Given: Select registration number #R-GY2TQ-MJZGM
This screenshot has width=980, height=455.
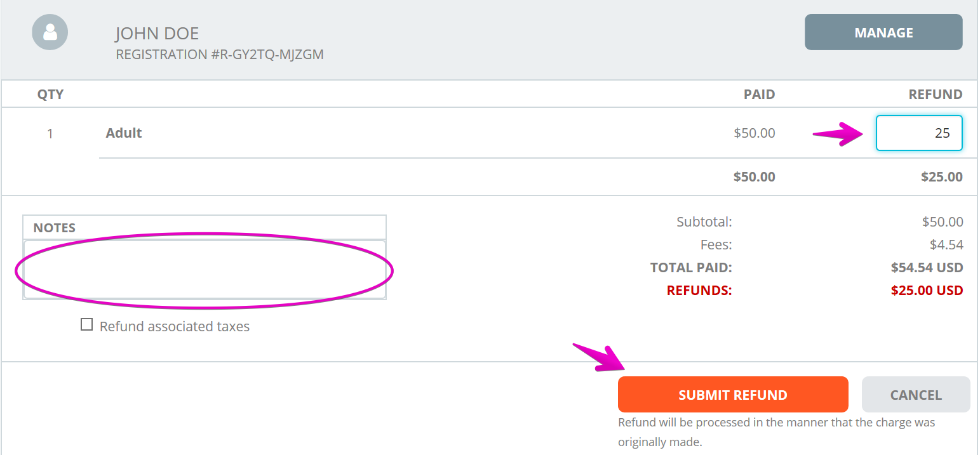Looking at the screenshot, I should 219,54.
